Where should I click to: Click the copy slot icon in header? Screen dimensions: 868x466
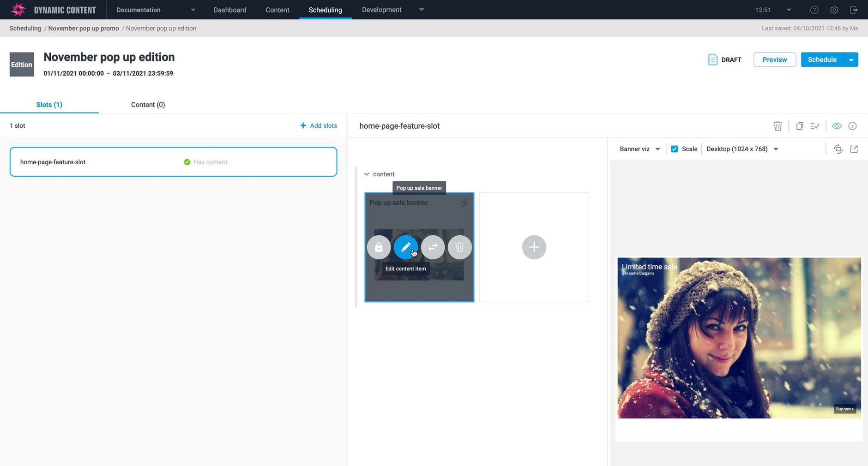[799, 126]
